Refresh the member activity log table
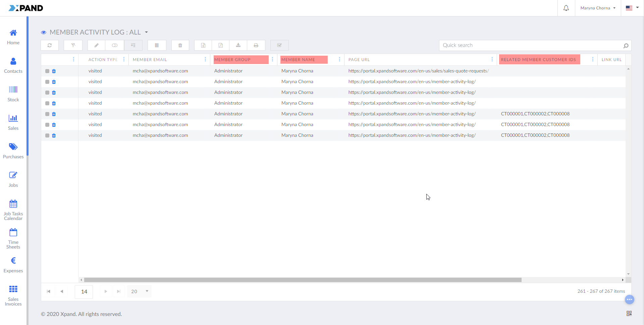644x325 pixels. point(50,45)
